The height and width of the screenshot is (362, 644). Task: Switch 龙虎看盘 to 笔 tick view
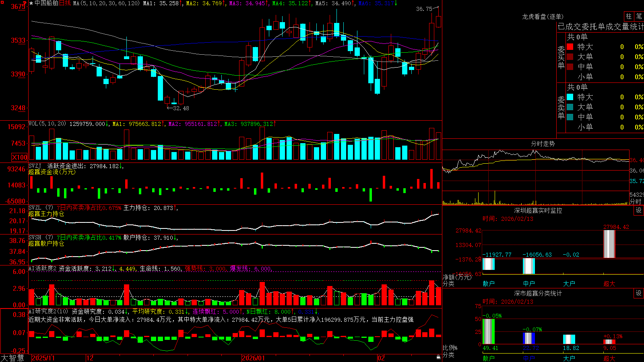tap(639, 16)
